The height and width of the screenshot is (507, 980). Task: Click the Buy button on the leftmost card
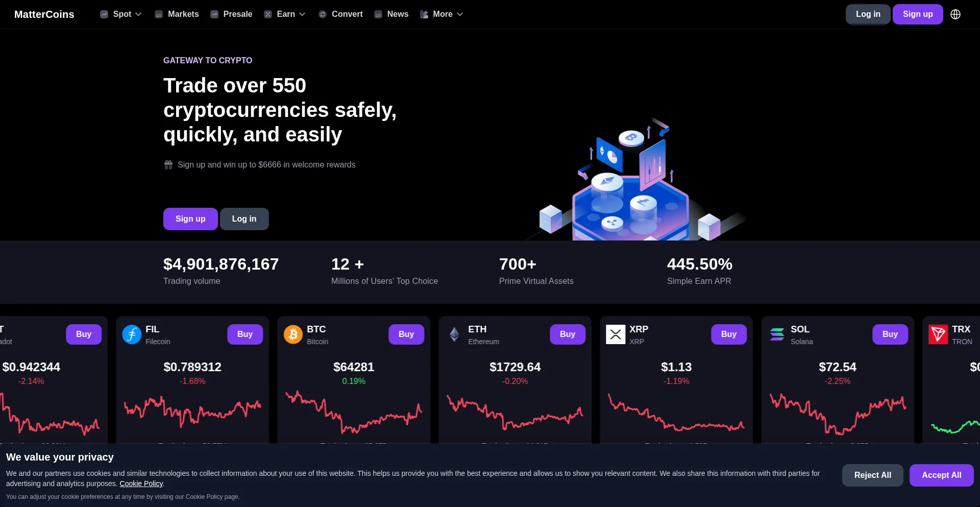pyautogui.click(x=84, y=334)
